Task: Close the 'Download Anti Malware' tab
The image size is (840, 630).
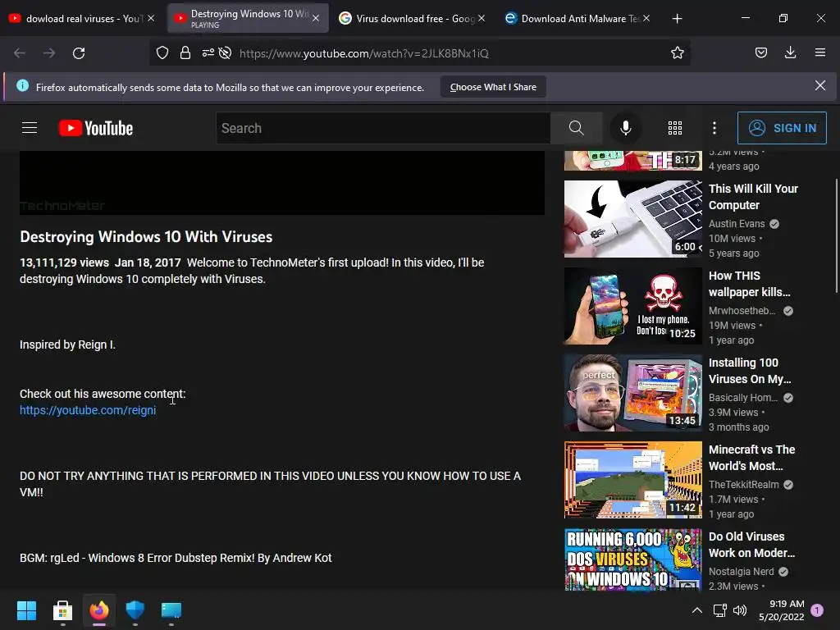Action: click(x=646, y=18)
